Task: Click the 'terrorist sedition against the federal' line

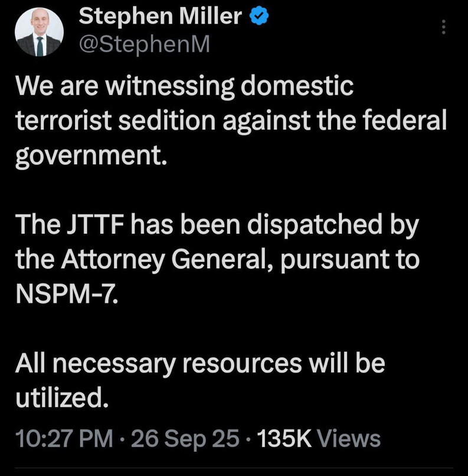Action: click(230, 120)
